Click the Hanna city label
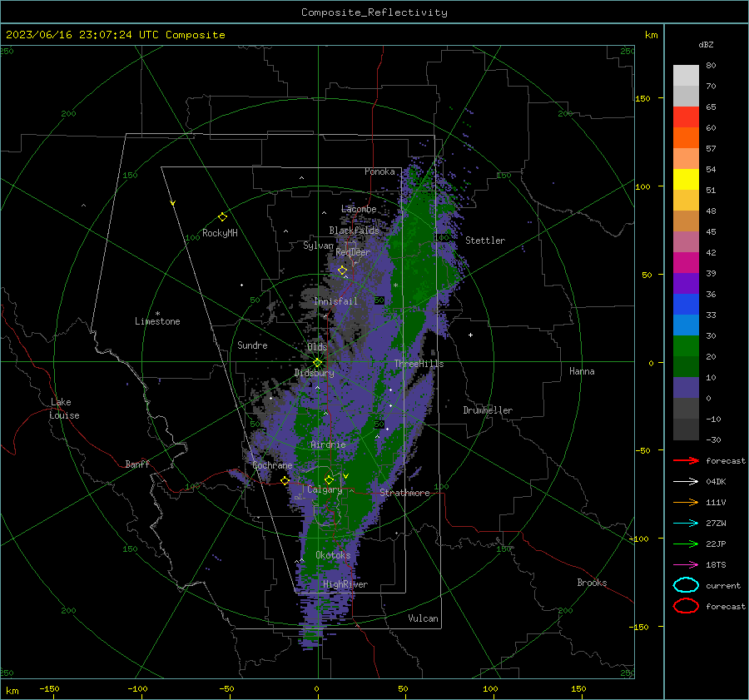This screenshot has width=749, height=700. point(582,371)
